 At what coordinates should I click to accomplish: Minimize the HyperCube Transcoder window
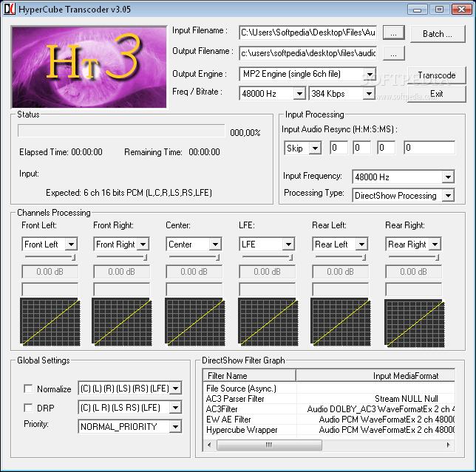pyautogui.click(x=417, y=9)
